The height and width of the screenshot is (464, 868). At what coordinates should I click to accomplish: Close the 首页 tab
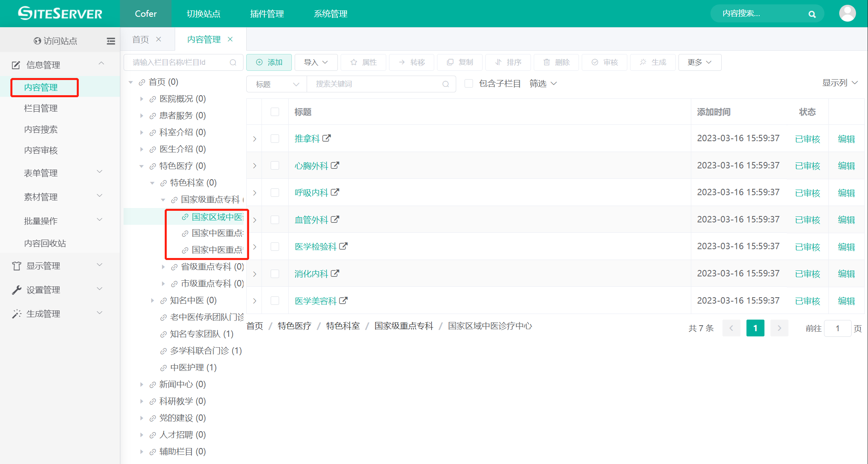pos(159,39)
